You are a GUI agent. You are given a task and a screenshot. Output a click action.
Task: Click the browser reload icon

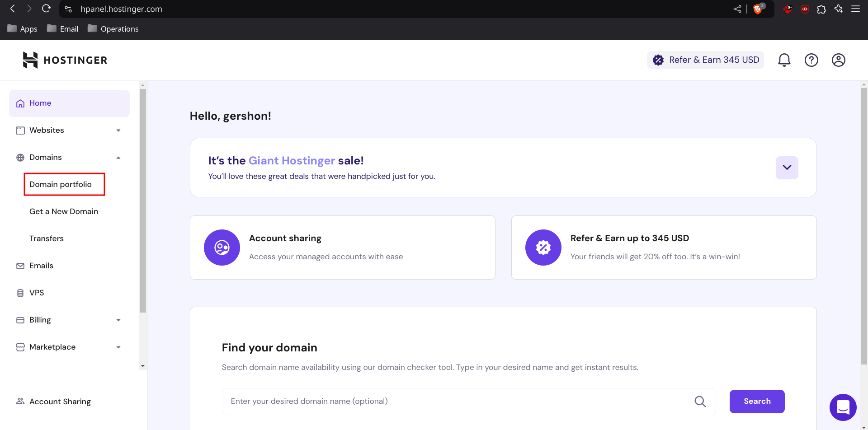point(46,9)
